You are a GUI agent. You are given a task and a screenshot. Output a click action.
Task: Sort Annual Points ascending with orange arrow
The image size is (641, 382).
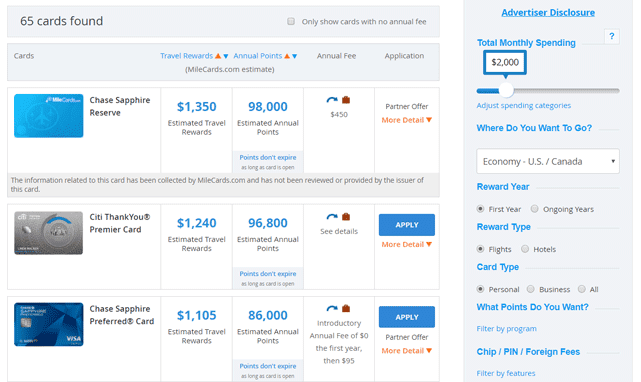(287, 56)
